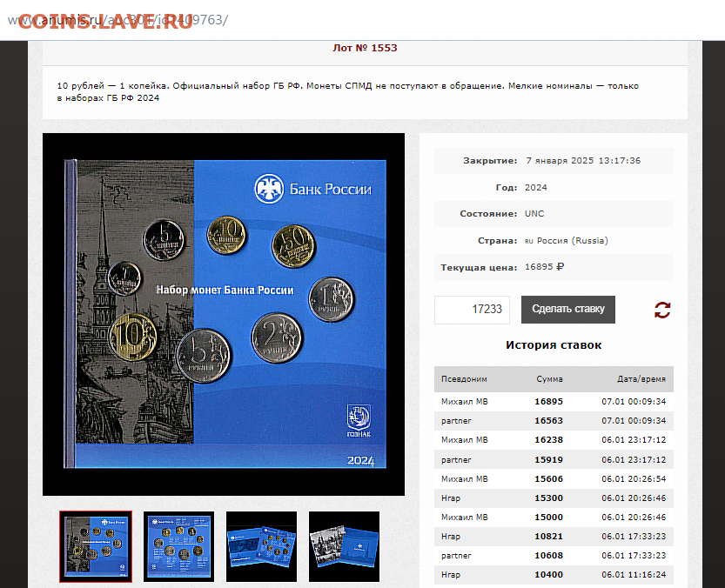Screen dimensions: 725x588
Task: Click the condition value UNC
Action: [x=534, y=214]
